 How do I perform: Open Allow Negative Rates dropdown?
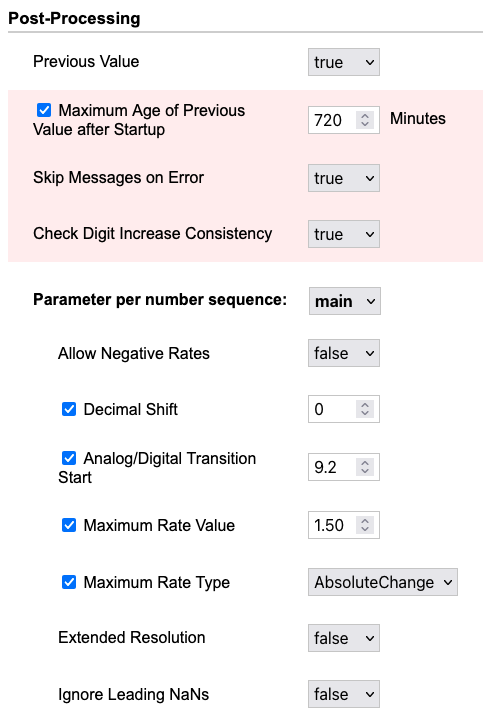(344, 353)
